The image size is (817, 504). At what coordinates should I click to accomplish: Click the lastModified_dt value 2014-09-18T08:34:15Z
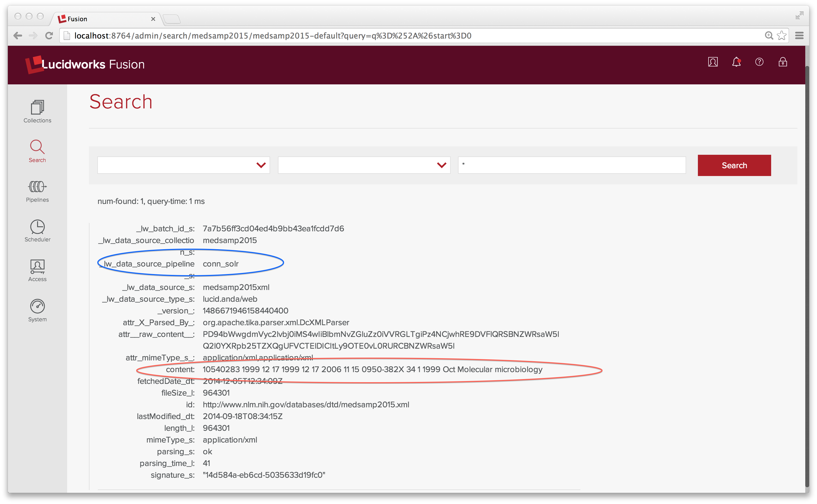click(x=242, y=416)
